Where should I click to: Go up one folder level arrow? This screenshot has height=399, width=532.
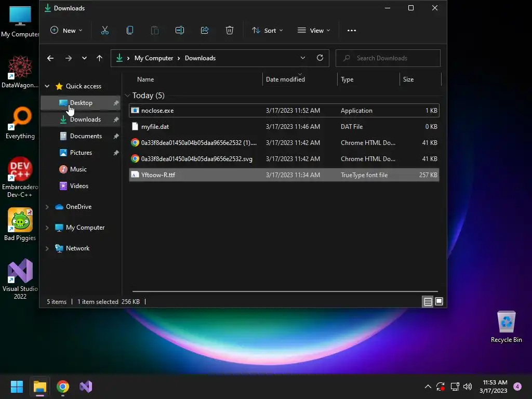click(x=99, y=58)
